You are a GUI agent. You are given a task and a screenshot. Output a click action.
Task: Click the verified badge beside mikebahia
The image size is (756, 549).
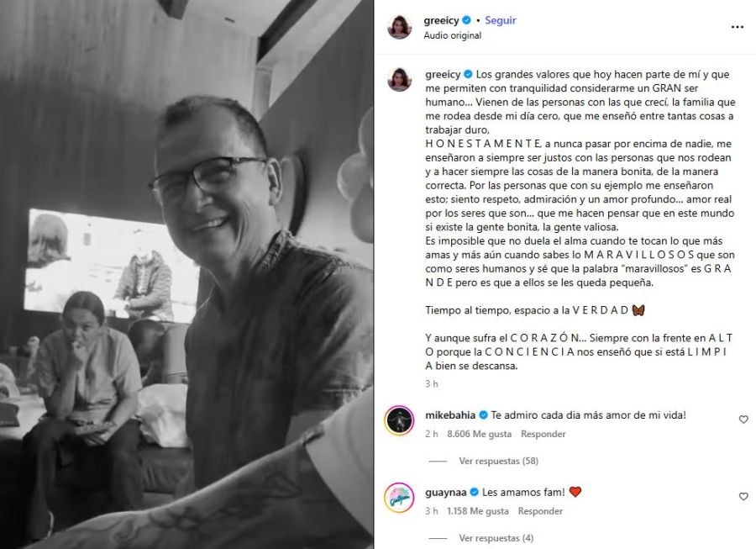tap(483, 414)
